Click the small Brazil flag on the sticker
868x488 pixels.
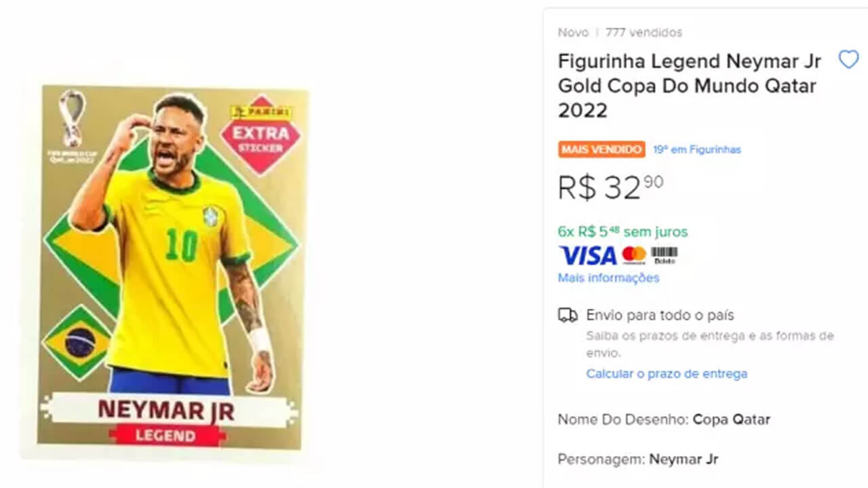[x=79, y=341]
